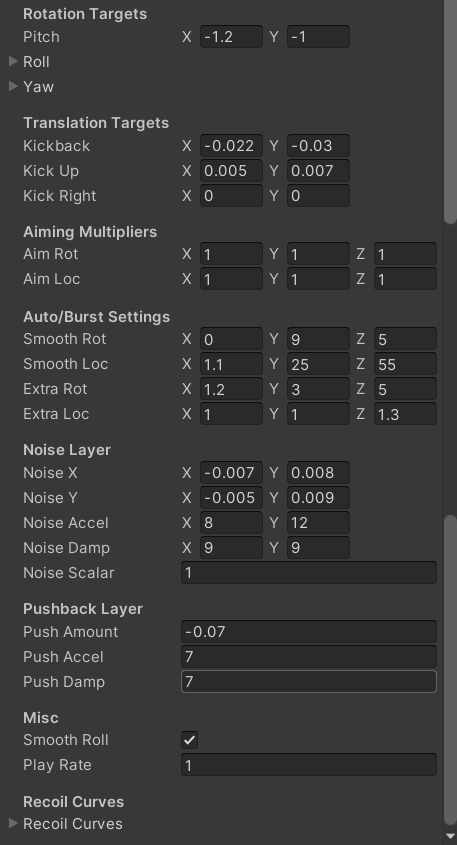The image size is (457, 845).
Task: Toggle the Smooth Roll checkbox
Action: click(x=190, y=740)
